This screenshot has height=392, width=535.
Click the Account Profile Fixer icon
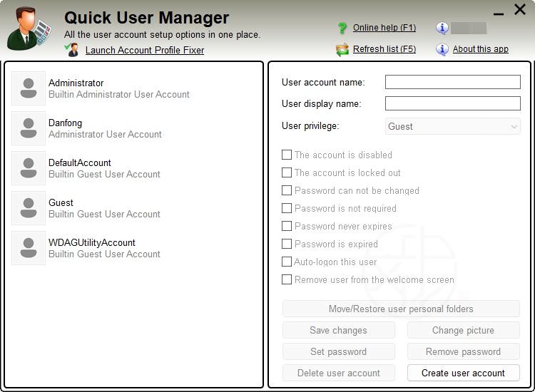coord(72,50)
